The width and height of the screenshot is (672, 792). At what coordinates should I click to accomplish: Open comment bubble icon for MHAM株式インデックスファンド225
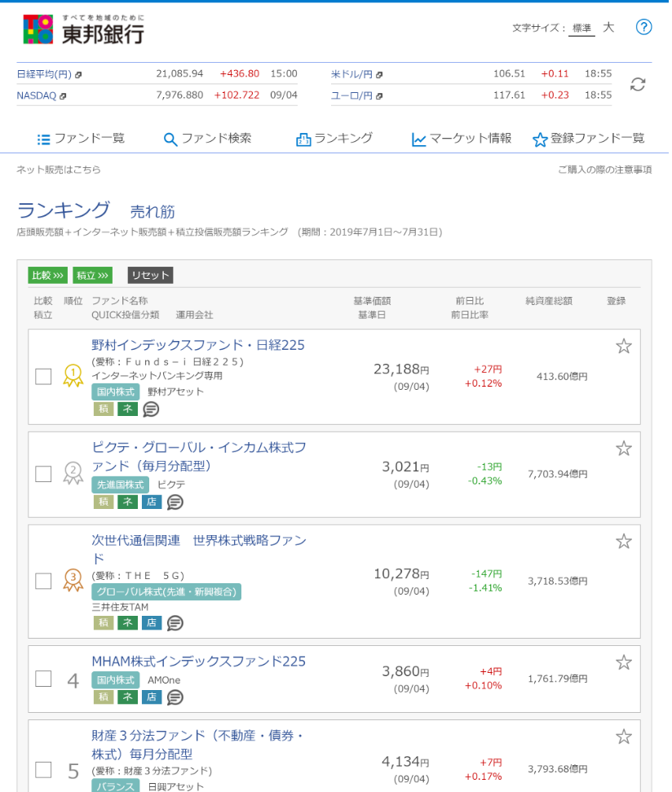click(x=175, y=697)
